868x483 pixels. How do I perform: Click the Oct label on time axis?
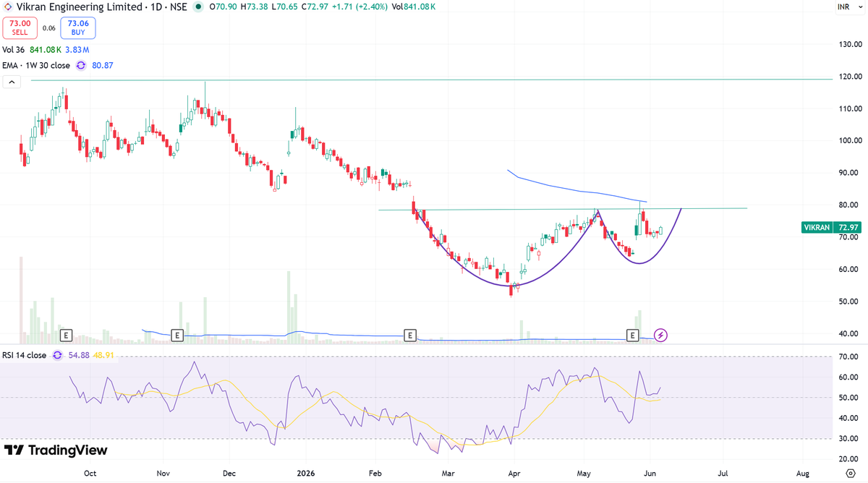pos(90,473)
